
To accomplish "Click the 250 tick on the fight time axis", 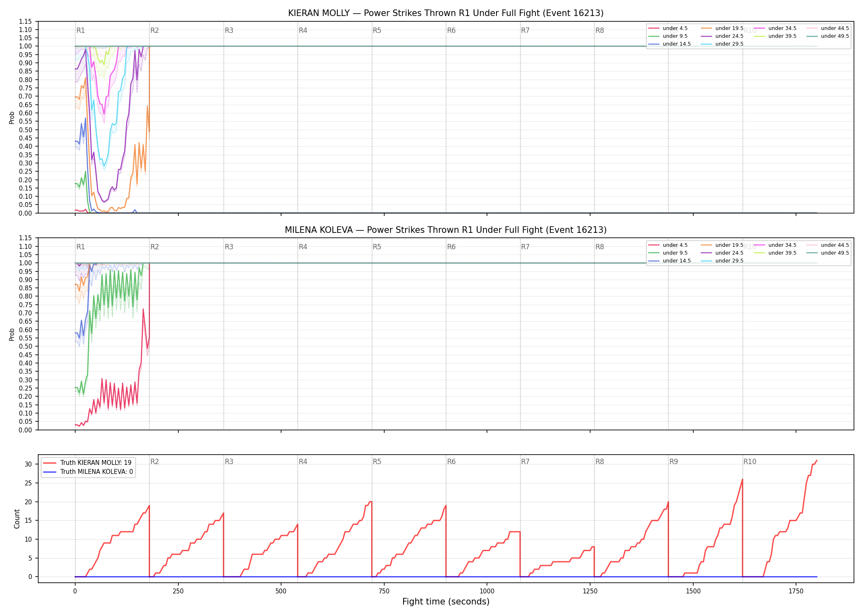I will point(178,591).
